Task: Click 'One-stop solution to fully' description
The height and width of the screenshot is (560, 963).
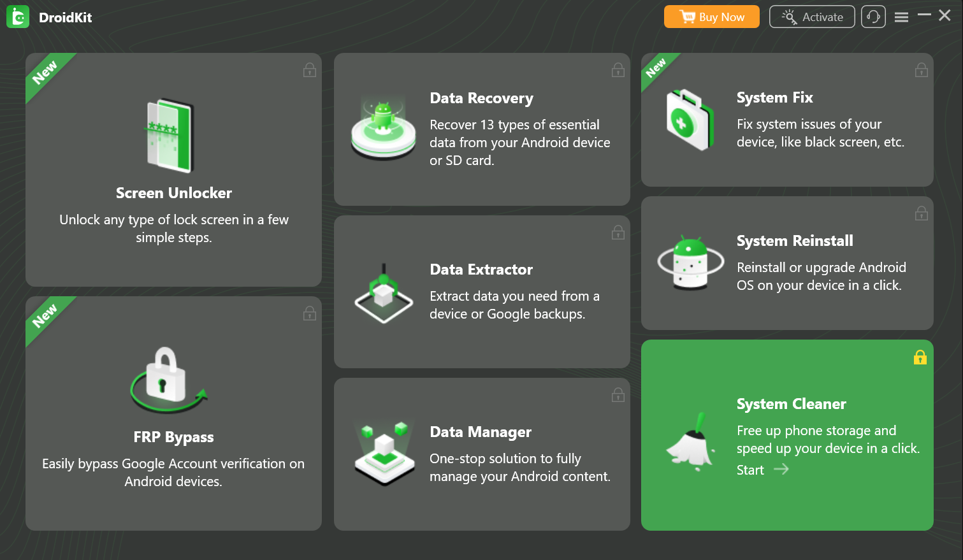Action: 520,468
